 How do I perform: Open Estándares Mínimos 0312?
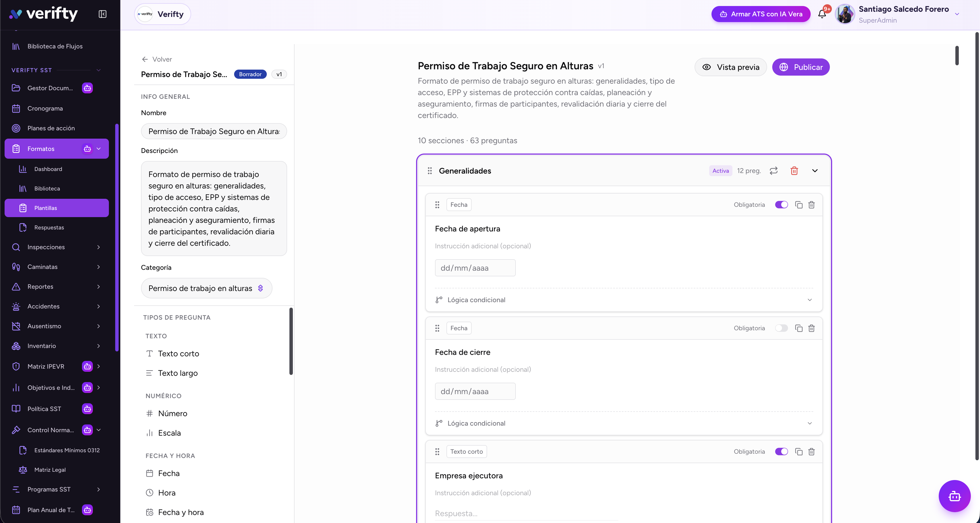(57, 450)
